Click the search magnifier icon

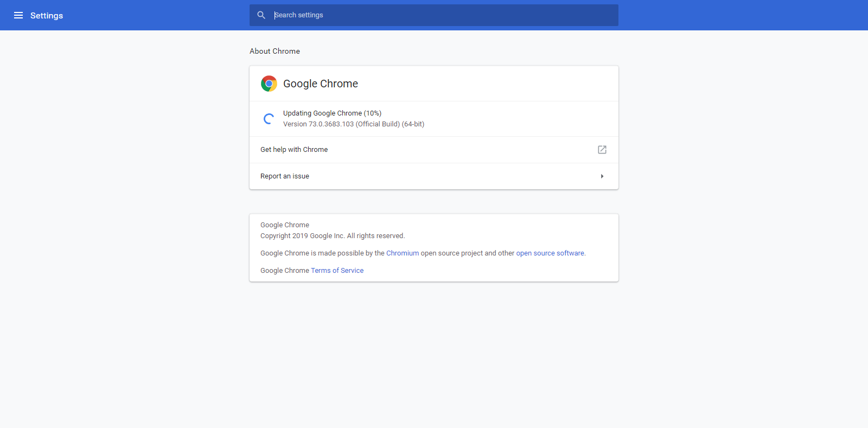tap(261, 15)
